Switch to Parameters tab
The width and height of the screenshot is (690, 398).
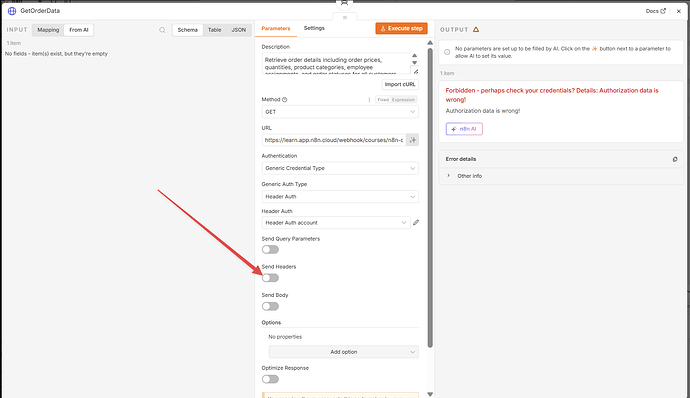[x=276, y=28]
